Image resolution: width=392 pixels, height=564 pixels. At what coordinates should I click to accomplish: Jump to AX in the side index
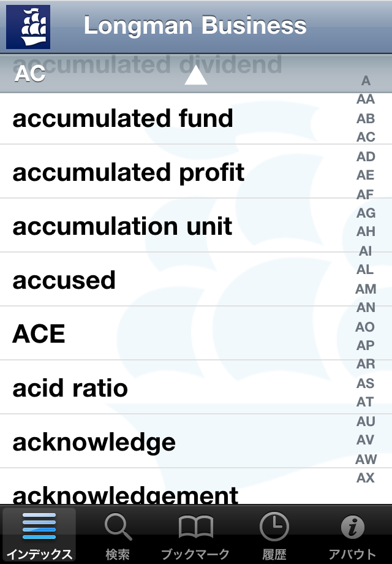[x=366, y=478]
